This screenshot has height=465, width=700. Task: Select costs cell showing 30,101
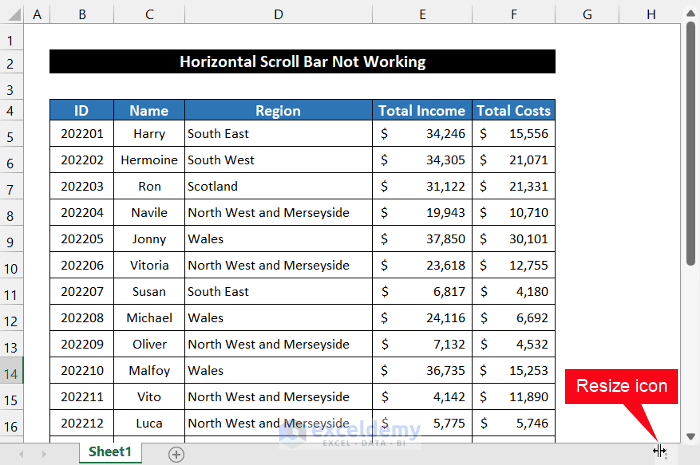click(514, 239)
